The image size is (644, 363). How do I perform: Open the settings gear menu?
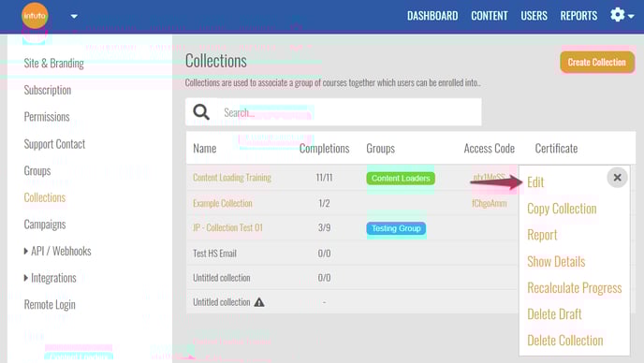622,15
